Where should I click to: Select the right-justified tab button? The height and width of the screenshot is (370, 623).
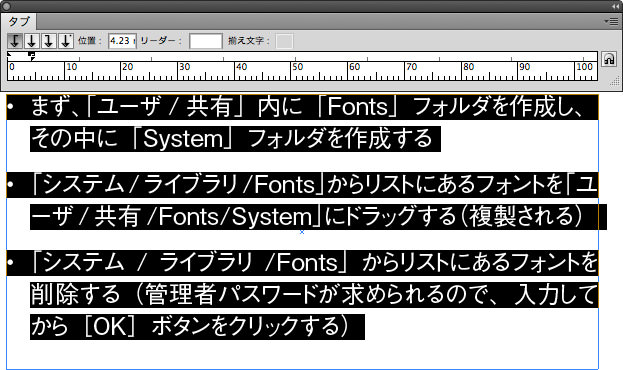point(49,41)
